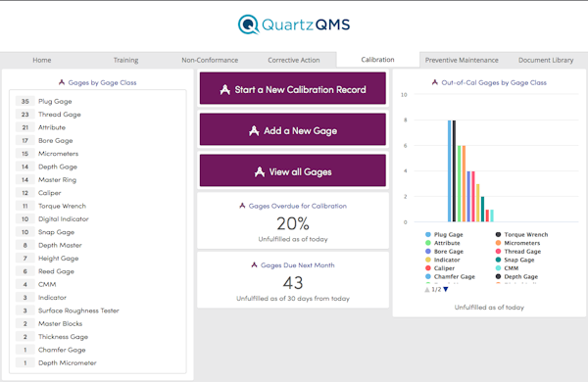Click compass icon beside Gages Overdue for Calibration
Image resolution: width=588 pixels, height=382 pixels.
click(242, 206)
